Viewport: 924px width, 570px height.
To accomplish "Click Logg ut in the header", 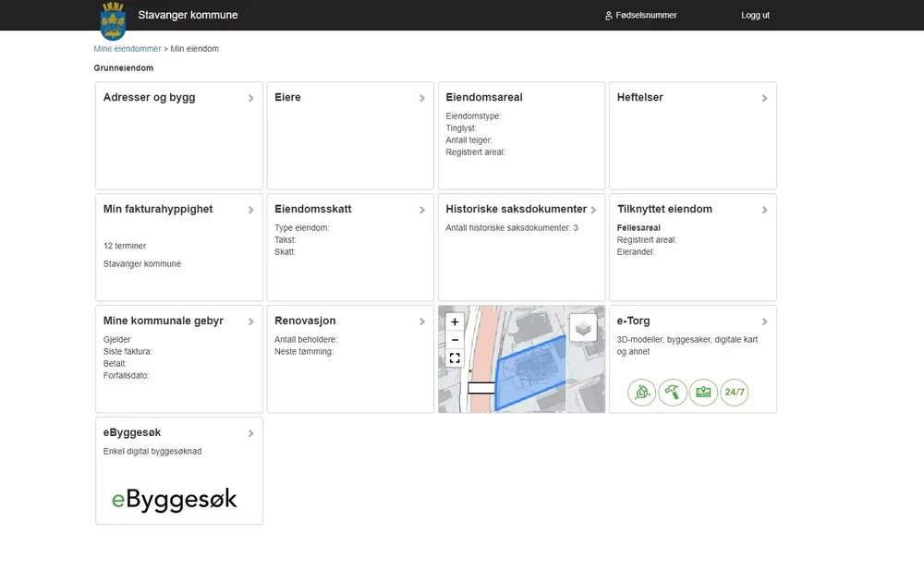I will click(755, 16).
